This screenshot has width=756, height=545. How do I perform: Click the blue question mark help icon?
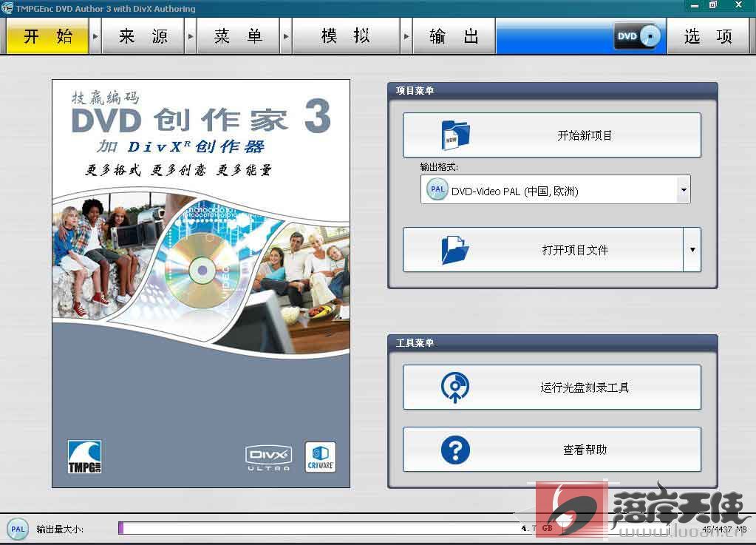(x=455, y=450)
